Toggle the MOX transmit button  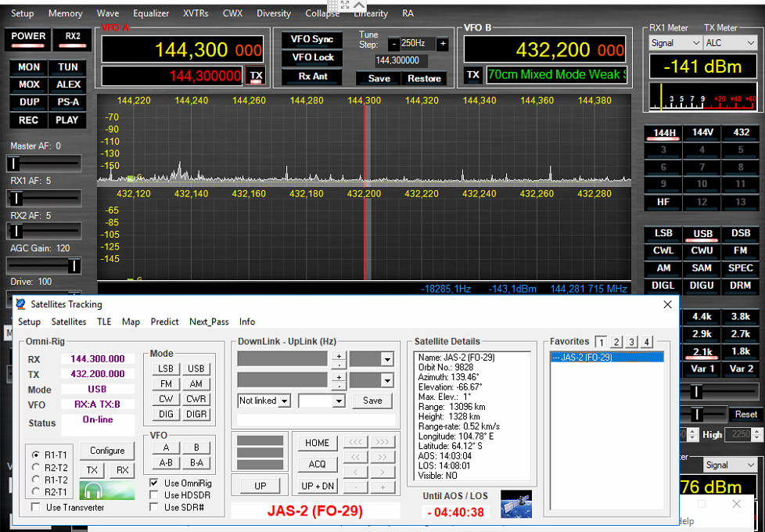click(x=29, y=84)
